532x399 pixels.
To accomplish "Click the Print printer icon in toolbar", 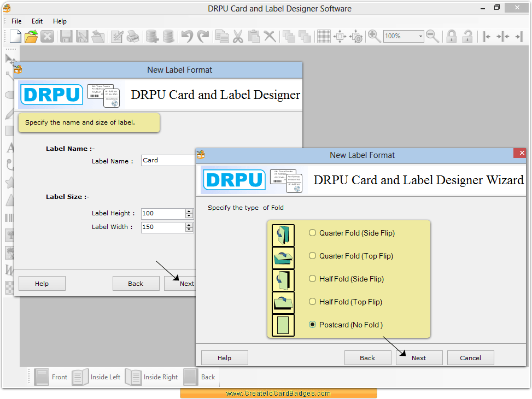I will point(133,36).
